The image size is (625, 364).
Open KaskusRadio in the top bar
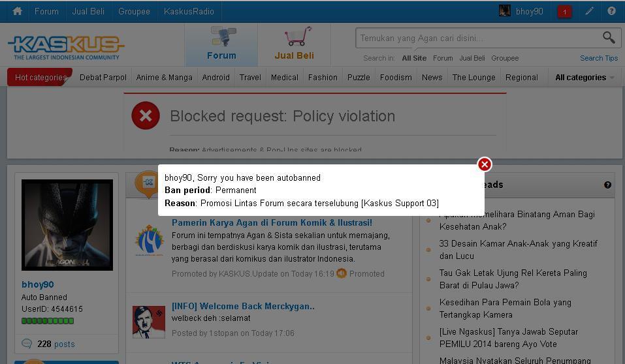pyautogui.click(x=189, y=11)
